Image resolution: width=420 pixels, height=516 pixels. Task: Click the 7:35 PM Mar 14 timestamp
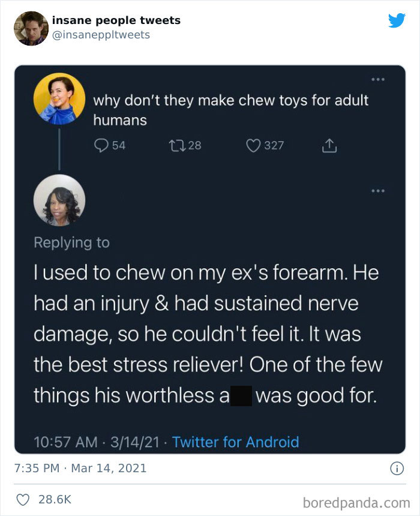click(x=81, y=468)
